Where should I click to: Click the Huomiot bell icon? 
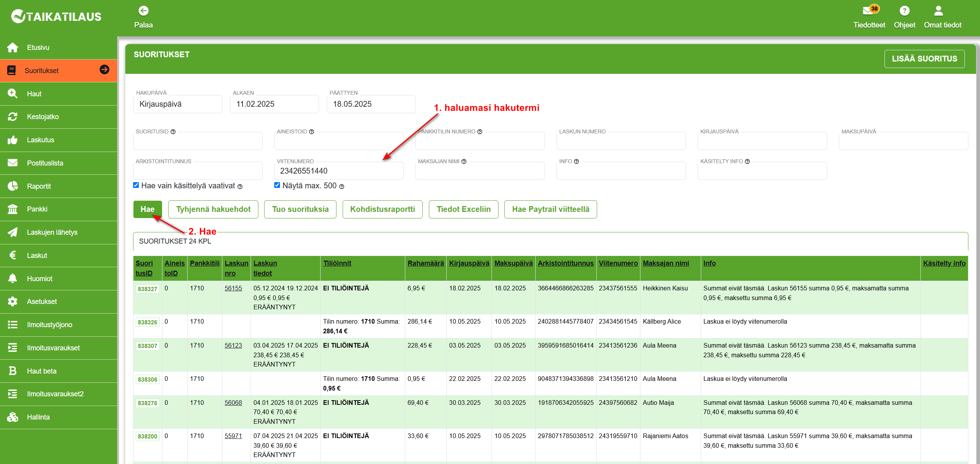tap(13, 278)
